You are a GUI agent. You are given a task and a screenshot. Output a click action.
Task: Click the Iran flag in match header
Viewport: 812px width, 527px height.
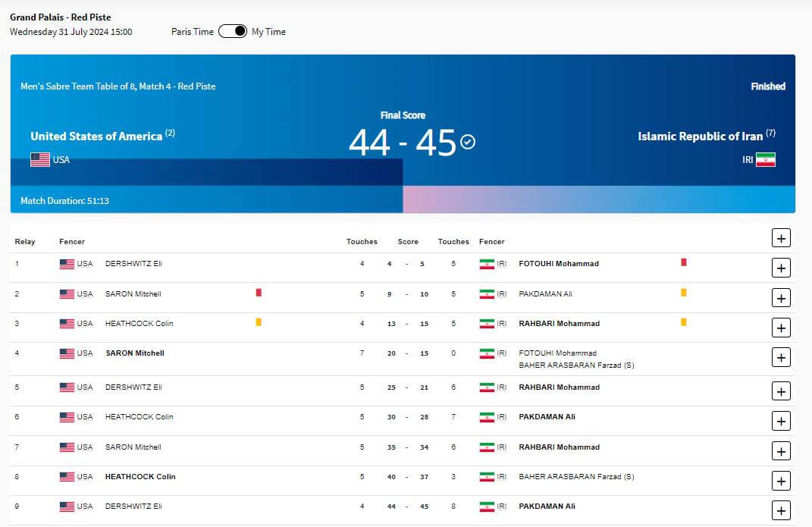[x=765, y=160]
